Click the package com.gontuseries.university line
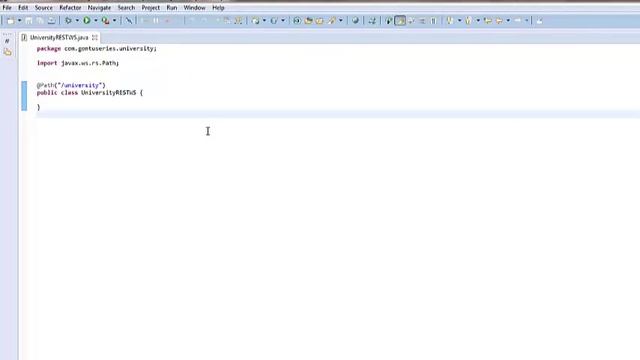This screenshot has width=640, height=360. click(x=97, y=49)
